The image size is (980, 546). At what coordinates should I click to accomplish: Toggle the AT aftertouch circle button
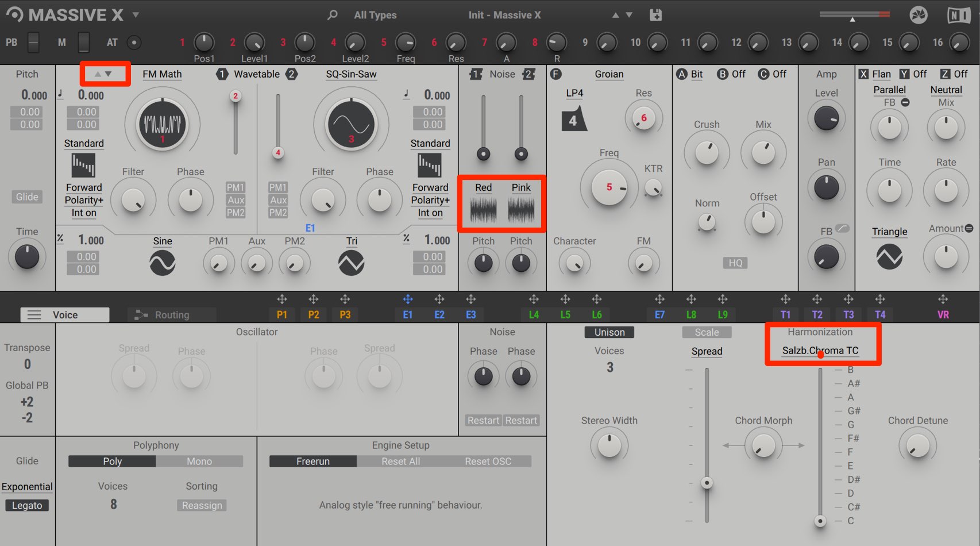point(134,42)
